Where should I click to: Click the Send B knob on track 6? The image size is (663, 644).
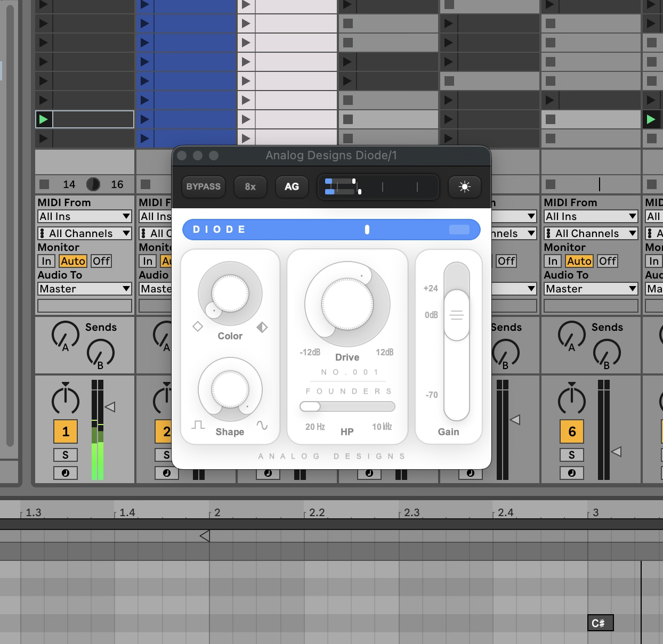(x=607, y=354)
